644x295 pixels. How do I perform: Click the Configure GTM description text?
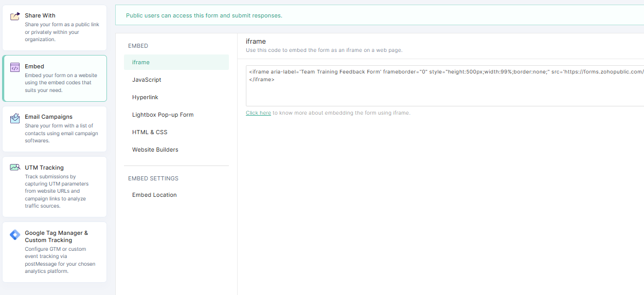point(60,260)
